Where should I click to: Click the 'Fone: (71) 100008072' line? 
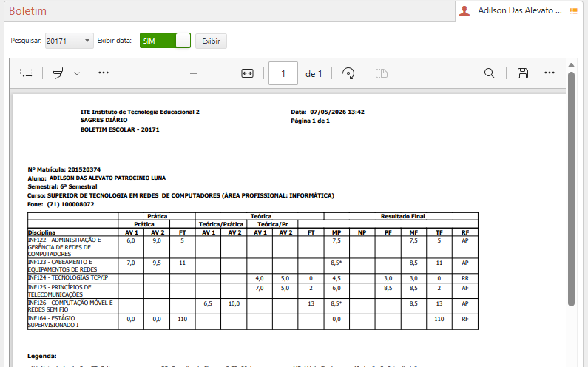click(61, 204)
